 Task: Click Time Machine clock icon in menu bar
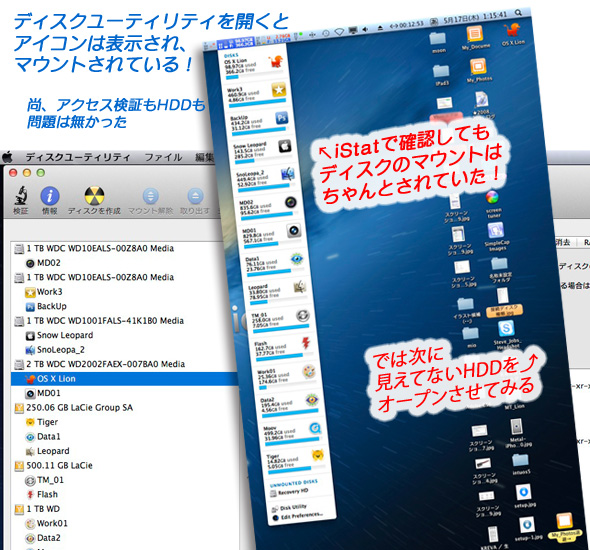pos(326,33)
